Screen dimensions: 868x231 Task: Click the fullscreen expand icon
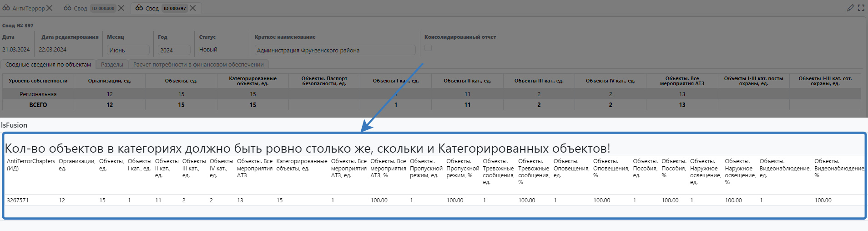pyautogui.click(x=861, y=8)
